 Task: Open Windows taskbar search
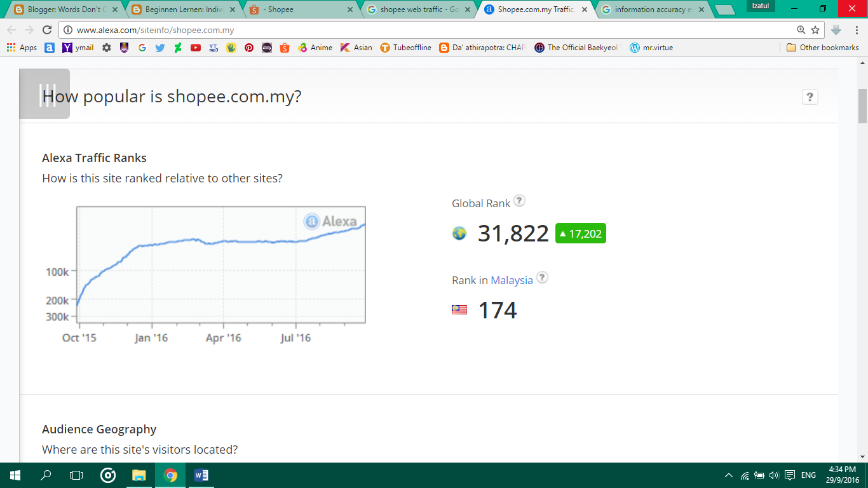[x=46, y=475]
